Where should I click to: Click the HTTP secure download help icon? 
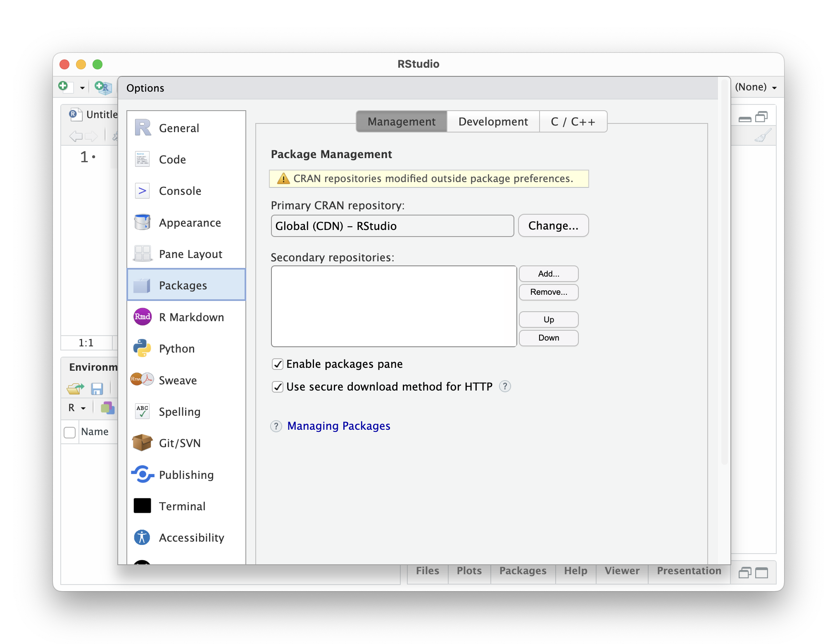[x=505, y=386]
